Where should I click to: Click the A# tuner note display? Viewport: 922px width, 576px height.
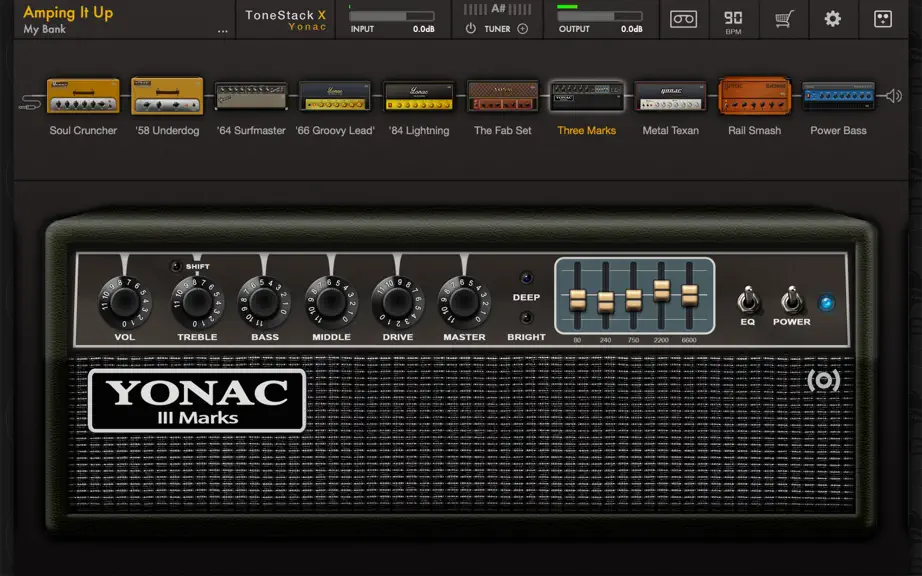point(497,9)
